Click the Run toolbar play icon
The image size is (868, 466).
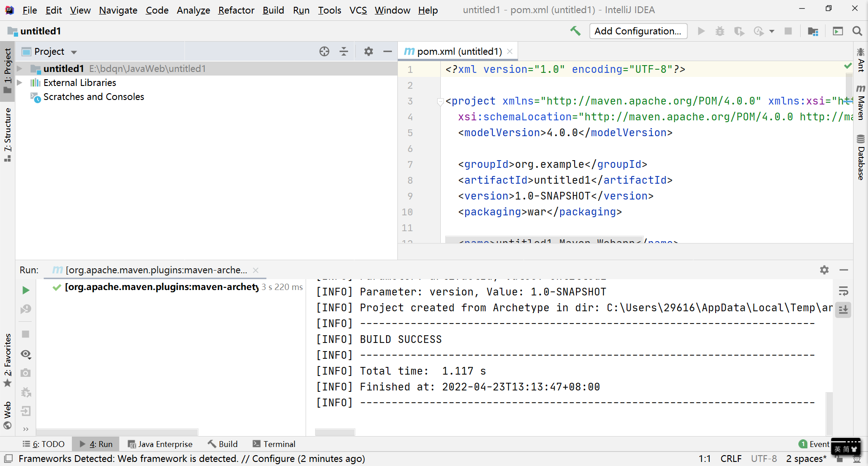point(701,31)
